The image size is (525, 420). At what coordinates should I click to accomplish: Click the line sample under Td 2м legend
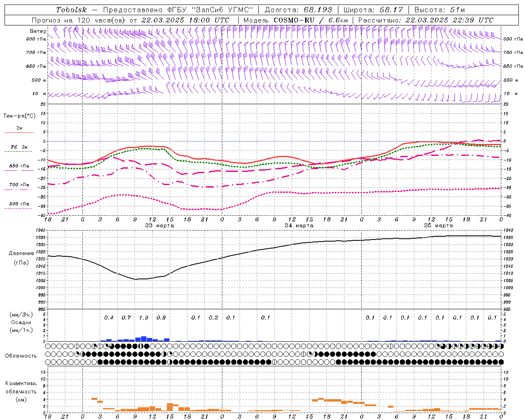tap(18, 152)
